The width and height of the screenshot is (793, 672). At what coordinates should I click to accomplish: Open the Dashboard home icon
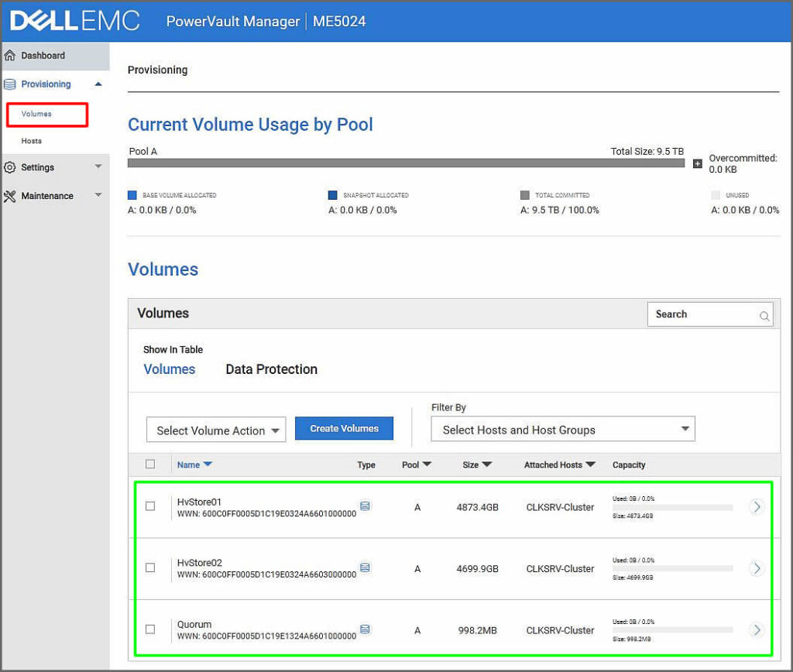(9, 56)
